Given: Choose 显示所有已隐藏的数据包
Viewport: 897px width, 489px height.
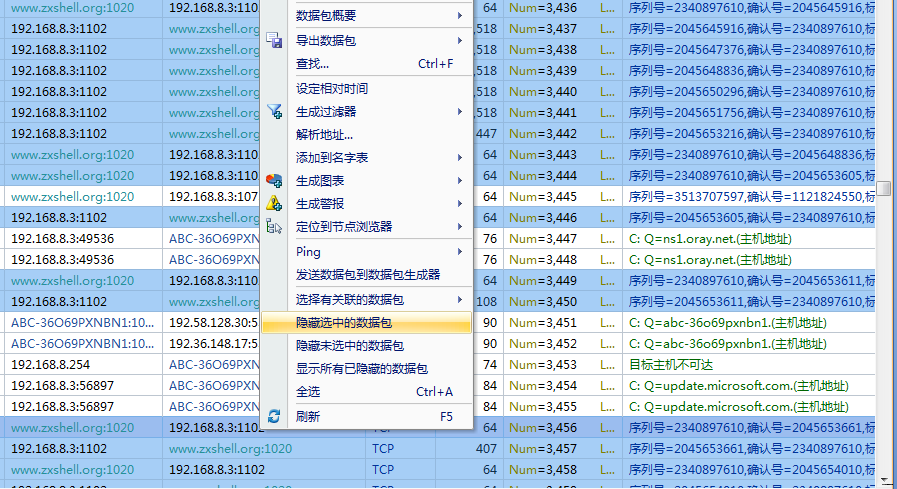Looking at the screenshot, I should pos(362,369).
